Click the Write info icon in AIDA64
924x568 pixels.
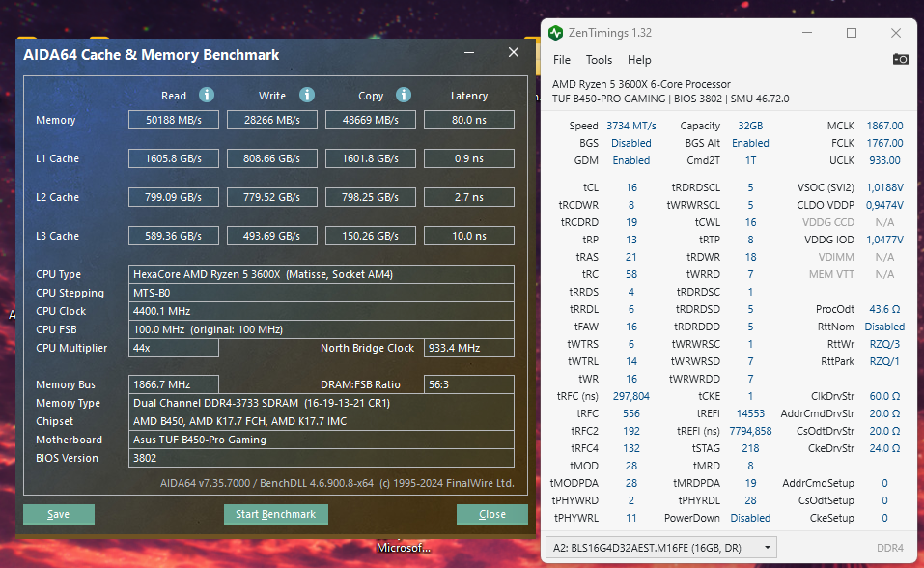click(307, 95)
